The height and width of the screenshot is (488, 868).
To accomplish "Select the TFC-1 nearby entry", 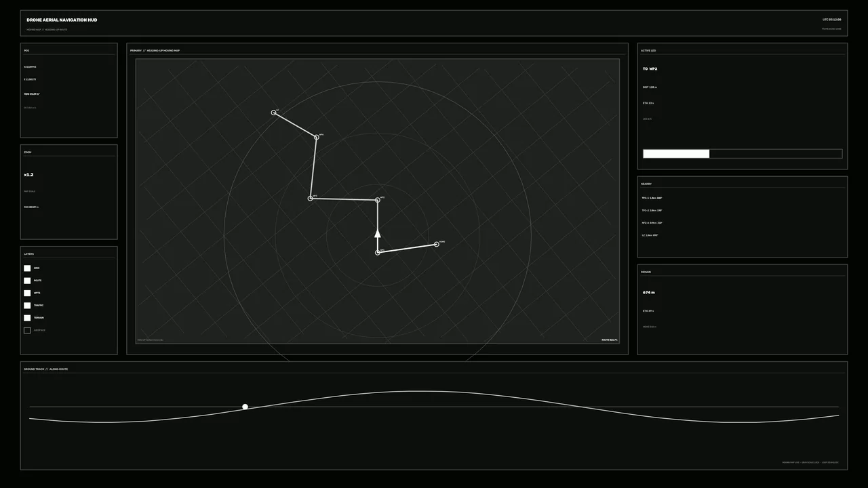I will (652, 198).
